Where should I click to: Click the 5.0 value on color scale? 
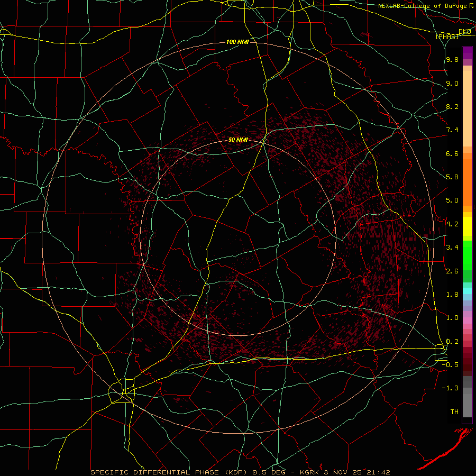(452, 200)
